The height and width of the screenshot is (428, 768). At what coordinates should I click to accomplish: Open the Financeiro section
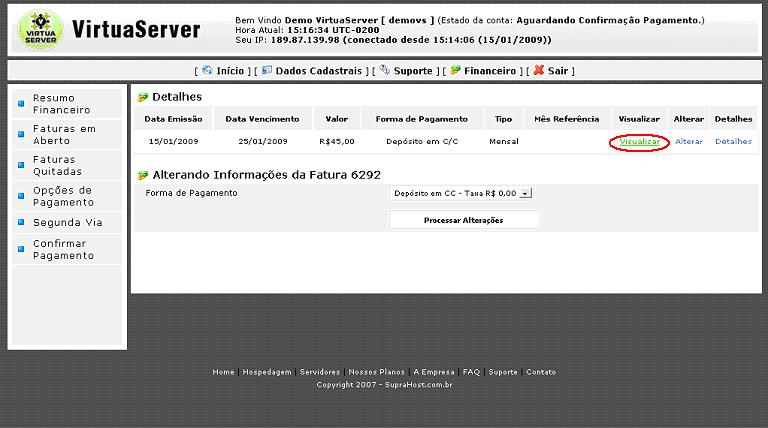click(490, 71)
